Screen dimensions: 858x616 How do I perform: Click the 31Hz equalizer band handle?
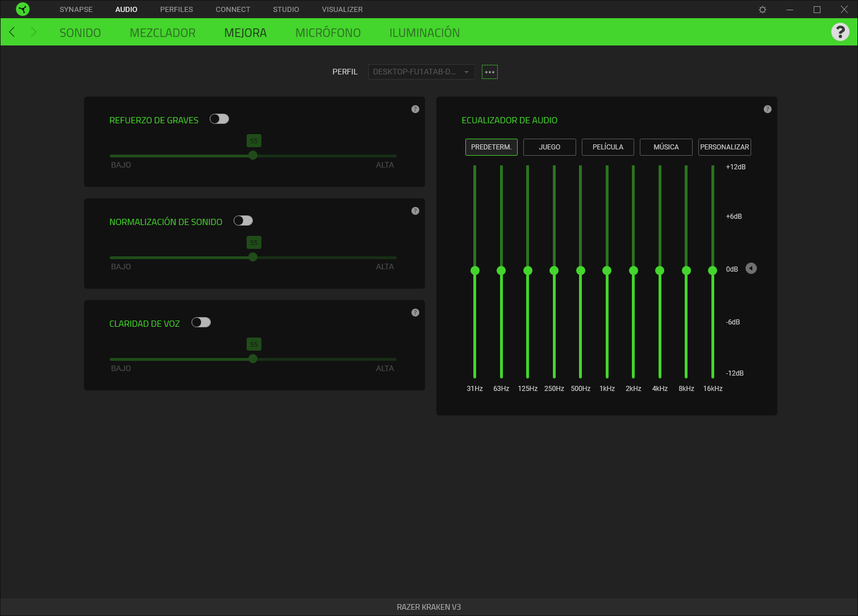pos(475,270)
